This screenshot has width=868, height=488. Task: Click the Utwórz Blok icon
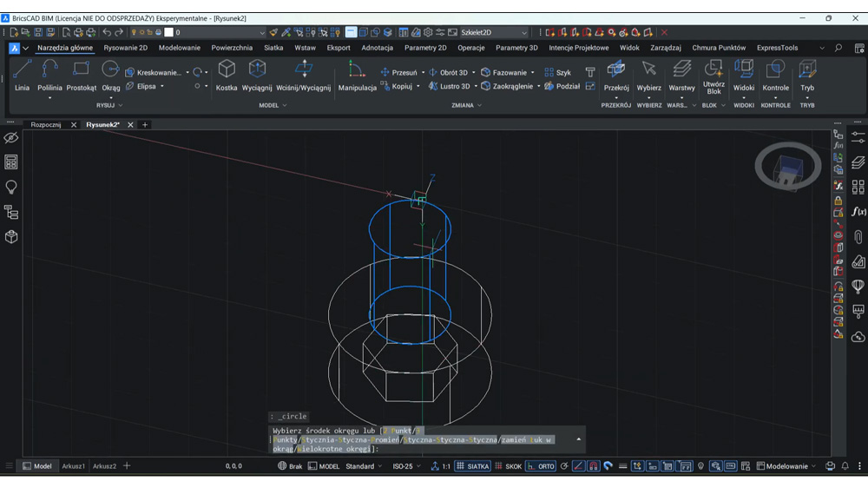pos(713,77)
